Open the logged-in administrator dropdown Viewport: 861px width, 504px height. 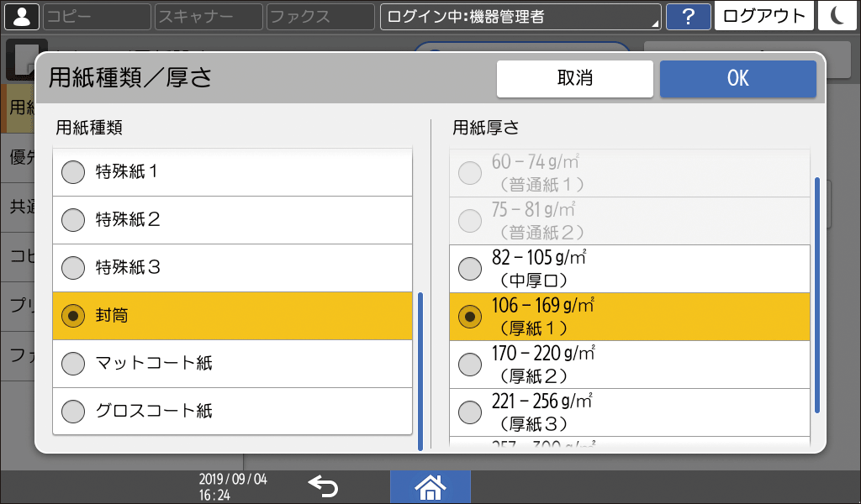[x=520, y=16]
